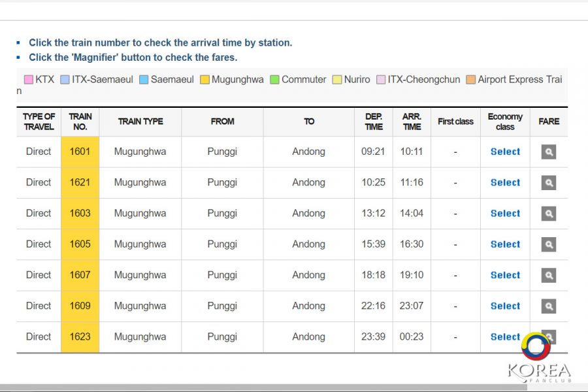The width and height of the screenshot is (588, 392).
Task: View fares via magnifier for train 1607
Action: pos(549,275)
